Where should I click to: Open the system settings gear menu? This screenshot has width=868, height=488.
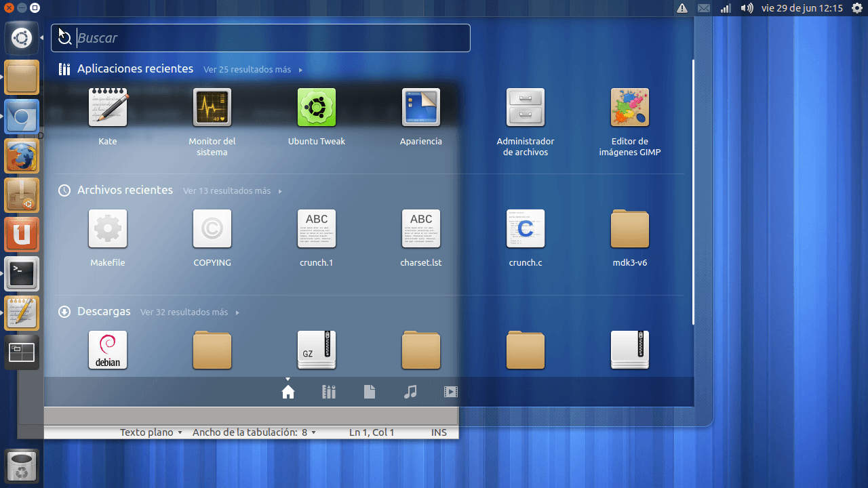[856, 8]
